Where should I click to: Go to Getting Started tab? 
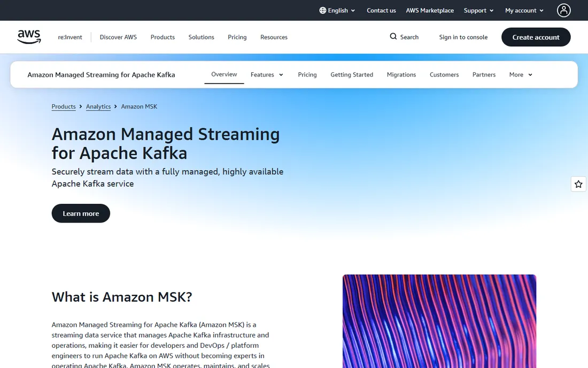pos(352,75)
